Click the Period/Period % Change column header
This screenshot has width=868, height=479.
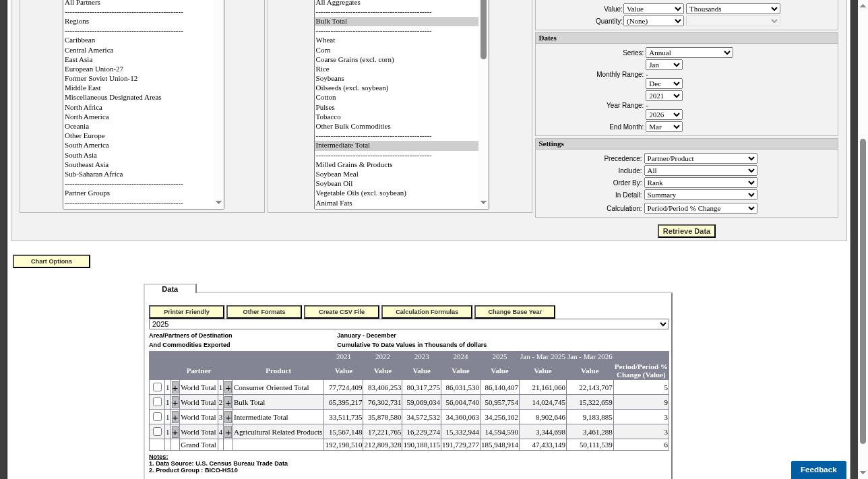(641, 371)
